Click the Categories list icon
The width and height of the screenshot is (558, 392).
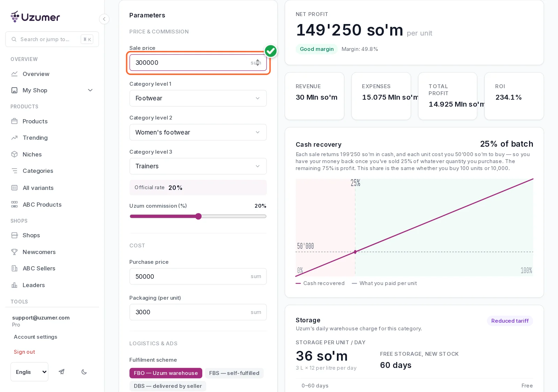click(14, 171)
